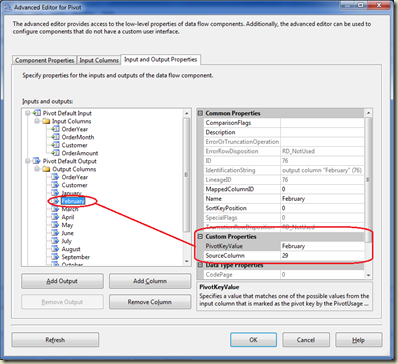Select the Input and Output Properties tab
The height and width of the screenshot is (364, 398).
[160, 59]
